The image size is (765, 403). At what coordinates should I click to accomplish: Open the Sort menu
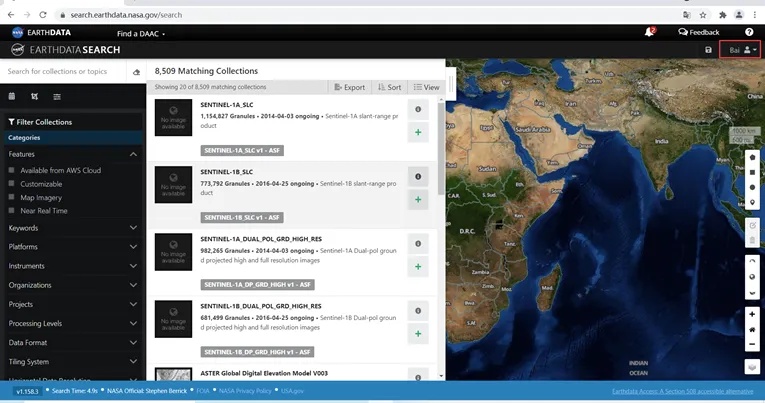(389, 87)
